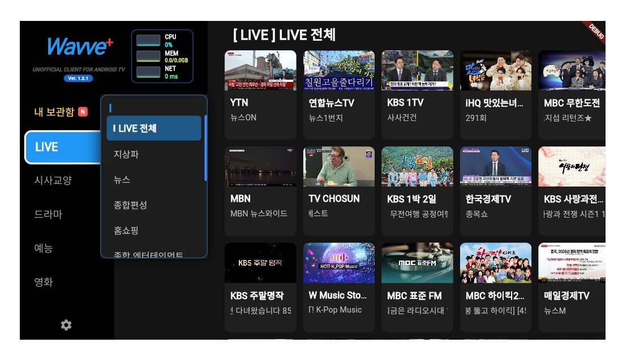
Task: Click the MEM usage meter bar
Action: click(148, 57)
